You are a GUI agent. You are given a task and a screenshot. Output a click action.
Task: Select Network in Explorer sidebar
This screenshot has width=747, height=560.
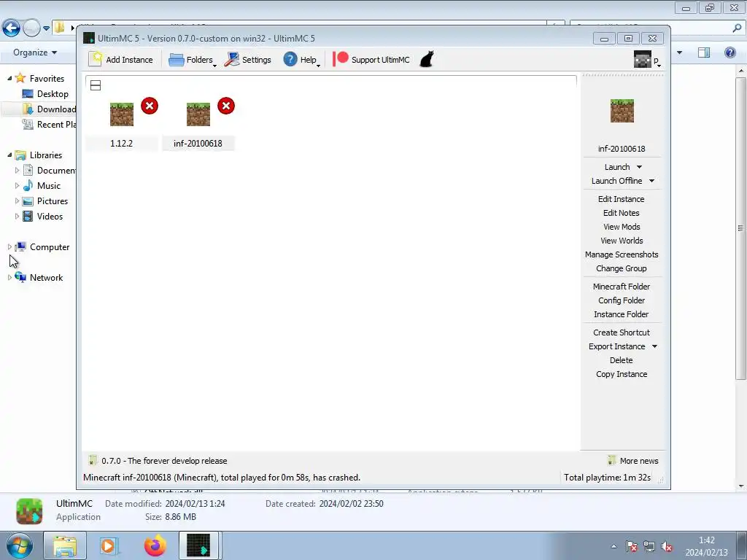(39, 277)
